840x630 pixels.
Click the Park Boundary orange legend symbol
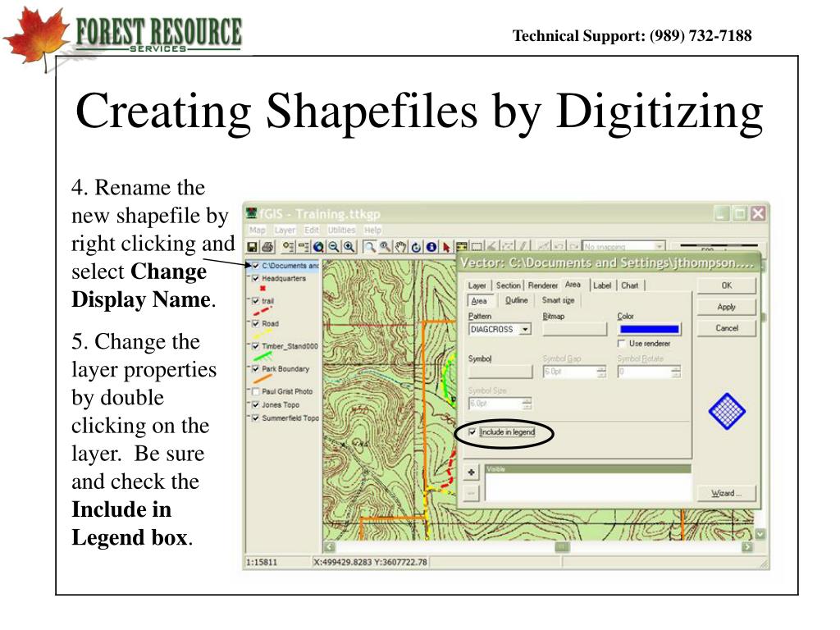click(x=262, y=379)
